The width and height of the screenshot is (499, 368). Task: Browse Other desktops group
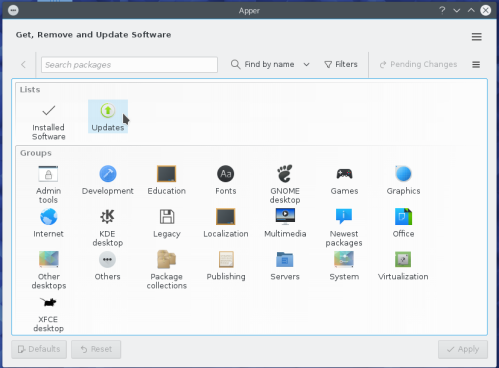coord(49,270)
